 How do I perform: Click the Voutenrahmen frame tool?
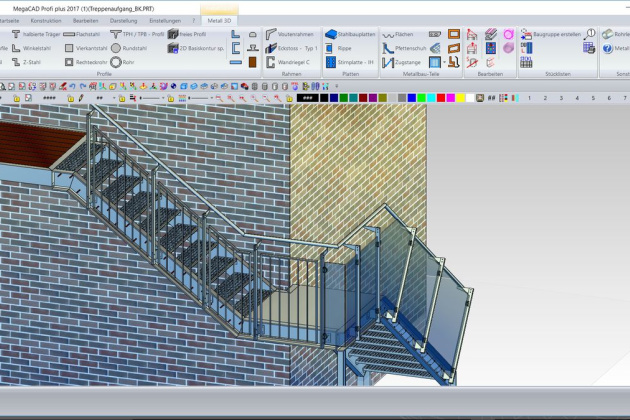point(290,34)
